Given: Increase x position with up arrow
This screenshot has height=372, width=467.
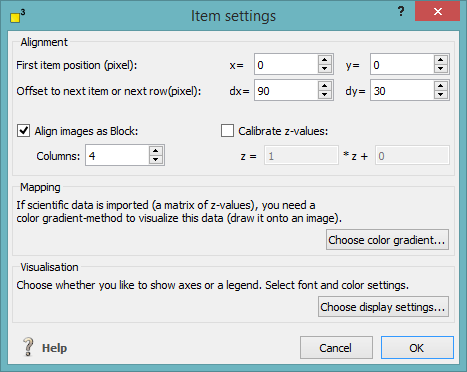Looking at the screenshot, I should click(x=324, y=60).
